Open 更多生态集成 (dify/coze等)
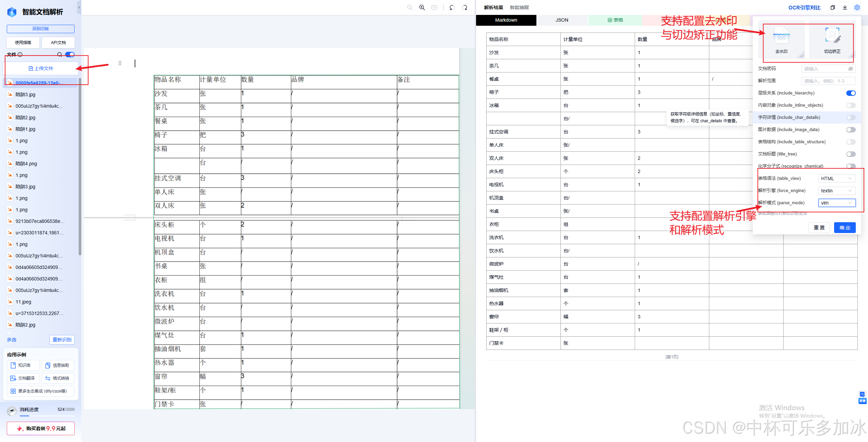 pos(41,391)
